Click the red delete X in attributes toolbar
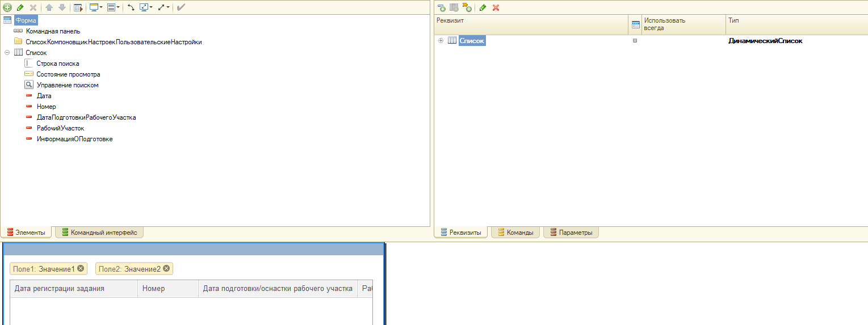868x325 pixels. (496, 7)
